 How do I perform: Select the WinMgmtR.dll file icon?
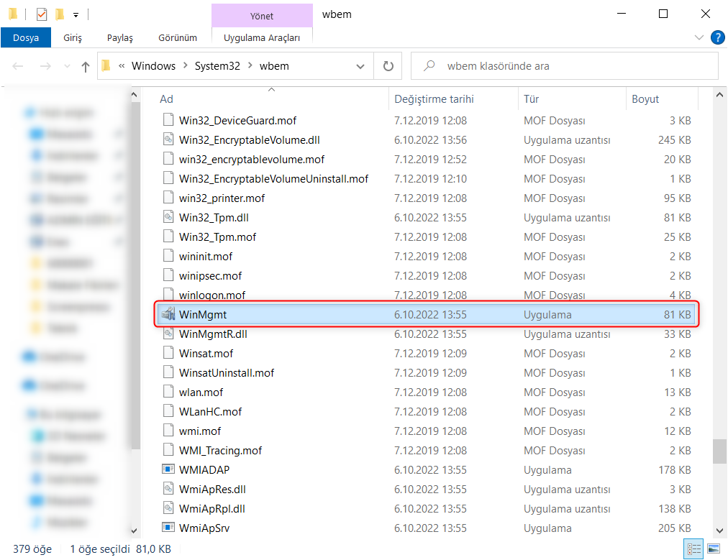(168, 334)
